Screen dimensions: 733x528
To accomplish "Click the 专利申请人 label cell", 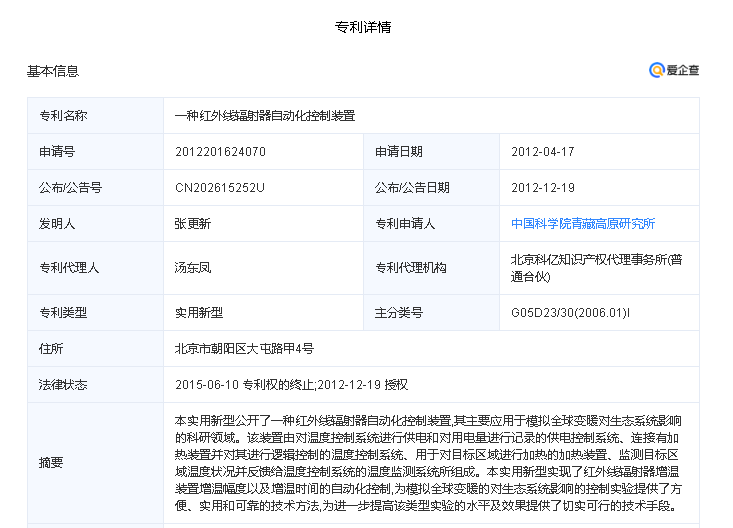I will [x=405, y=223].
